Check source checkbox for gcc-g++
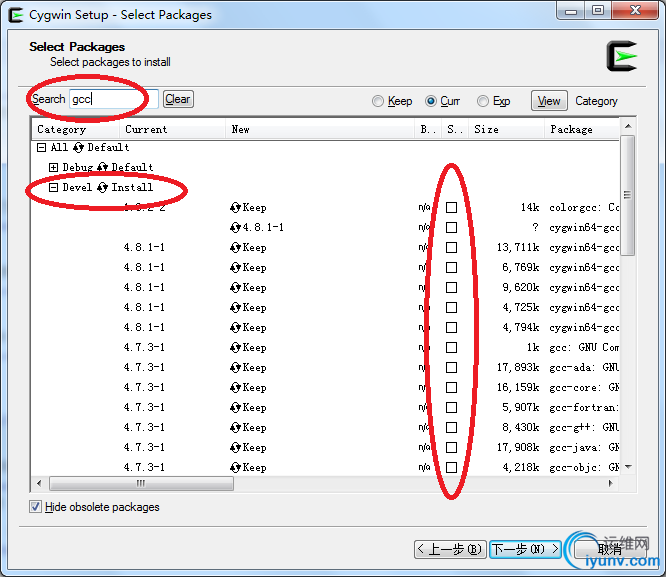Screen dimensions: 666x577 [x=452, y=427]
